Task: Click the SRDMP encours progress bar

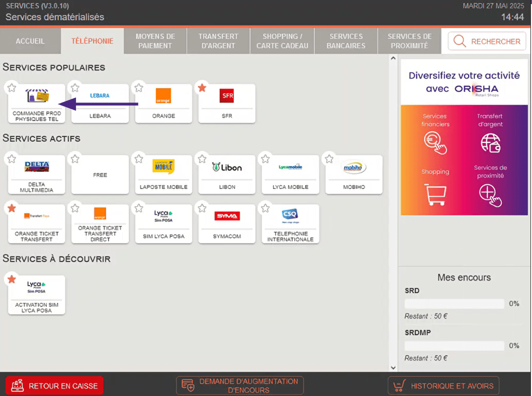Action: pos(455,346)
